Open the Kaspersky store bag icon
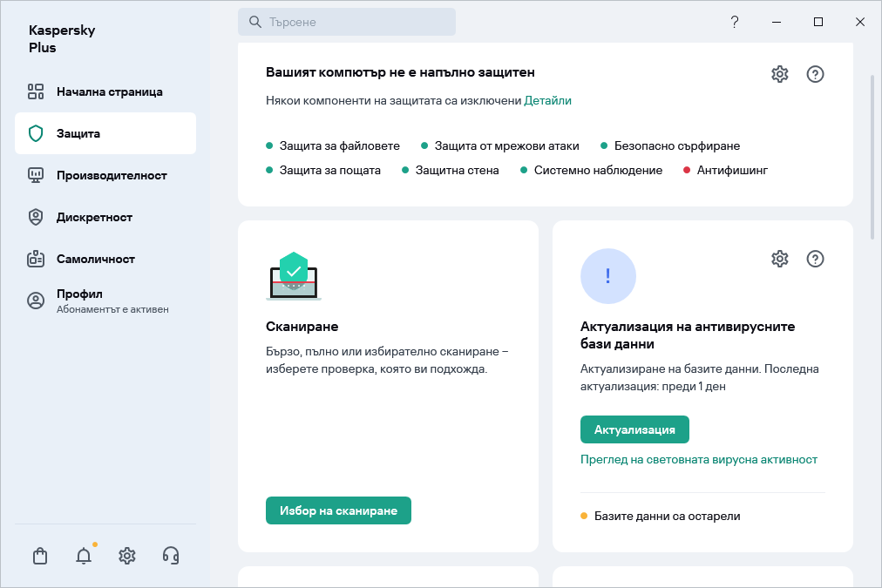The width and height of the screenshot is (882, 588). point(39,555)
